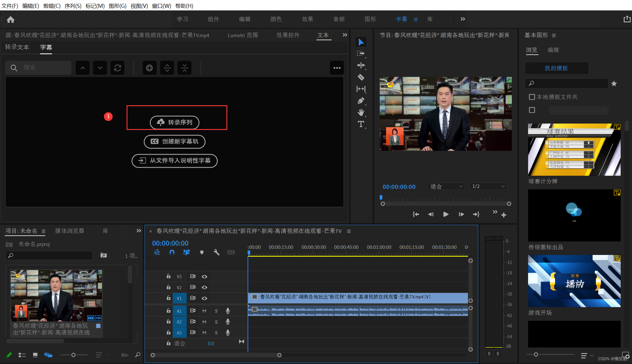This screenshot has width=632, height=364.
Task: Open the 1/2 playback resolution dropdown
Action: click(488, 186)
